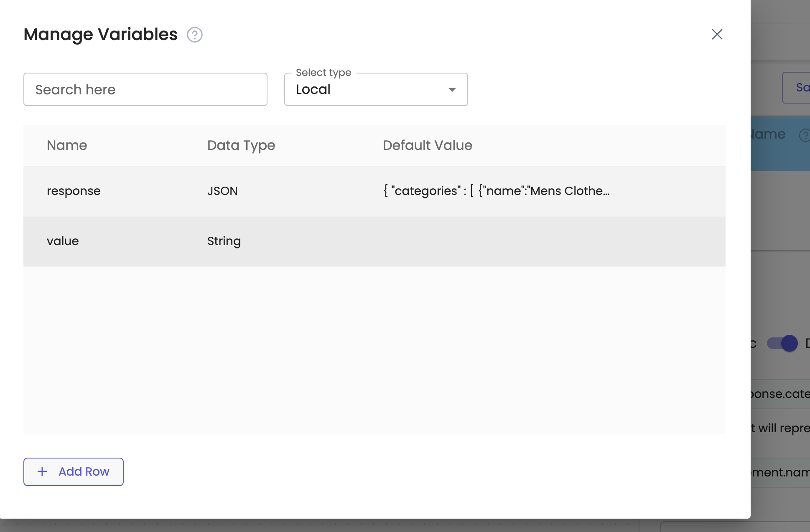
Task: Close the Manage Variables dialog
Action: click(717, 34)
